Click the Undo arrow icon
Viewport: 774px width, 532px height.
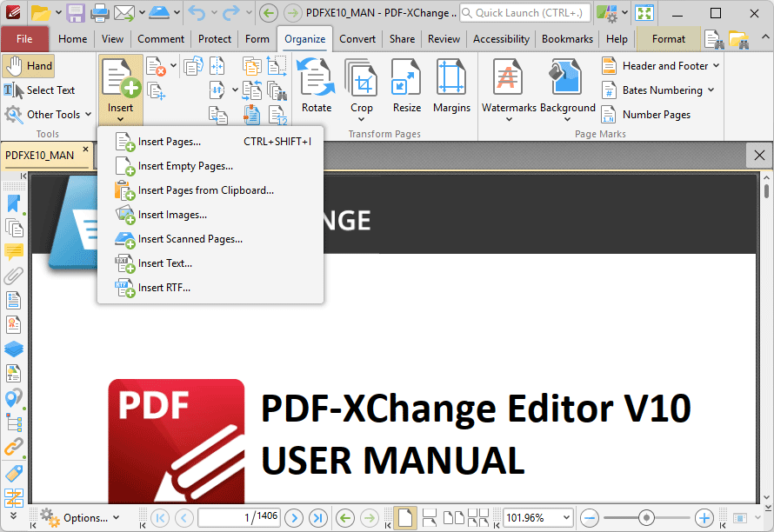point(197,13)
